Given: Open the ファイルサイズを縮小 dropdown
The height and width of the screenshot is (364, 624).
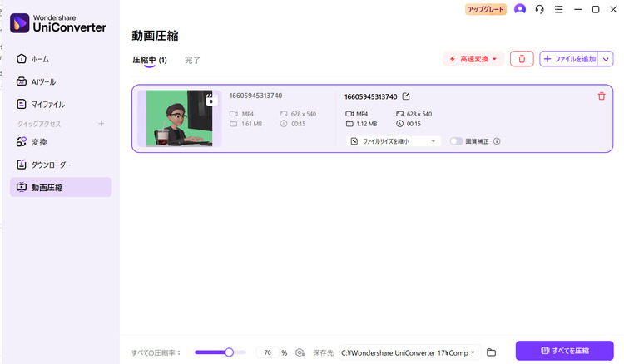Looking at the screenshot, I should pos(394,141).
